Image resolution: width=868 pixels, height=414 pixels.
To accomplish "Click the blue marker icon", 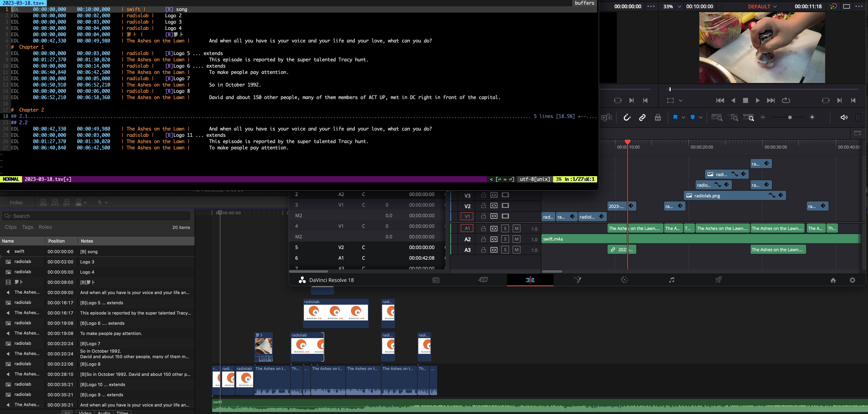I will [692, 117].
